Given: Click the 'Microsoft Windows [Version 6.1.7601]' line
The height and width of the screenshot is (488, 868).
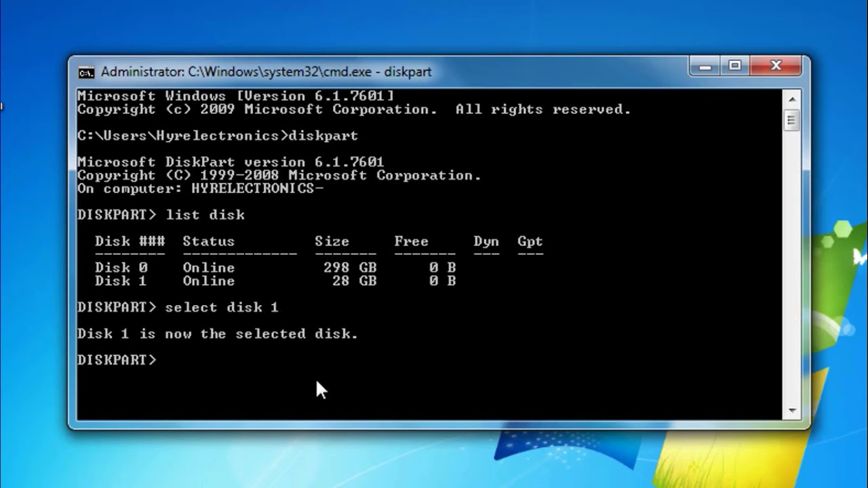Looking at the screenshot, I should (235, 96).
